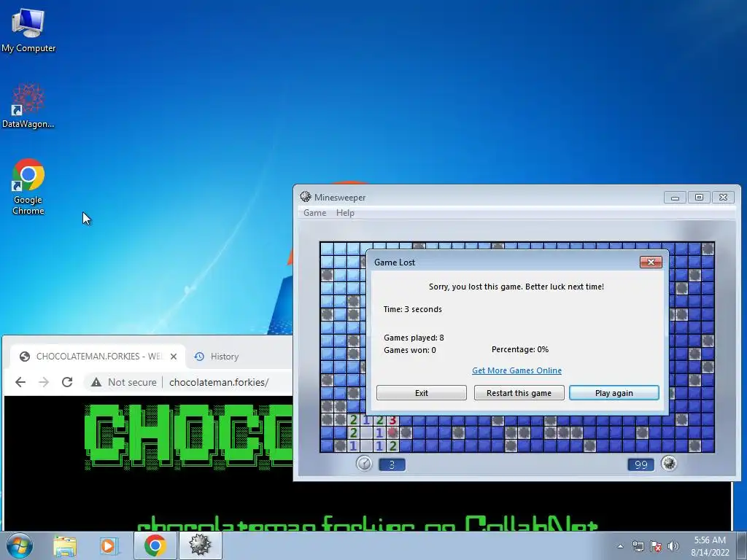Open the Game menu in Minesweeper
This screenshot has width=747, height=560.
315,213
